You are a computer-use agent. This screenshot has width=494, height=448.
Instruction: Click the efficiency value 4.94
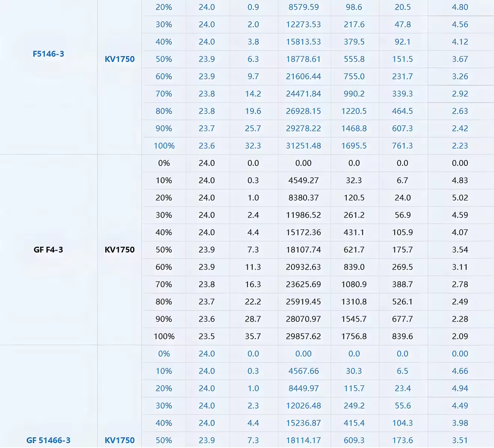(460, 388)
